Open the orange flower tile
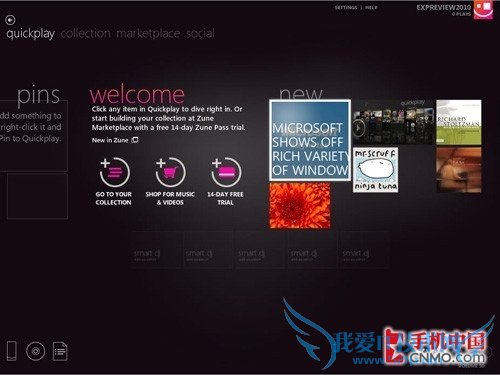500x375 pixels. pos(300,205)
